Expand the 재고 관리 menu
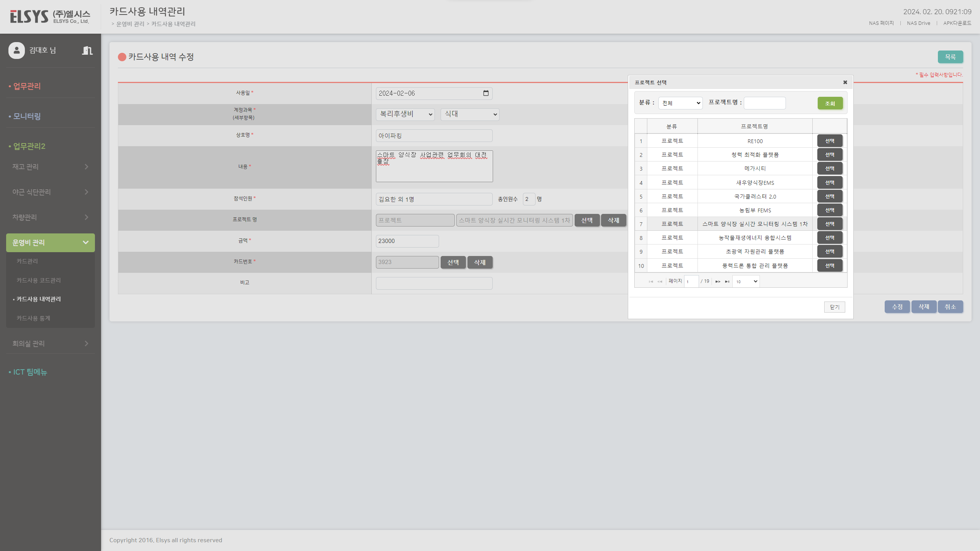Viewport: 980px width, 551px height. tap(51, 166)
